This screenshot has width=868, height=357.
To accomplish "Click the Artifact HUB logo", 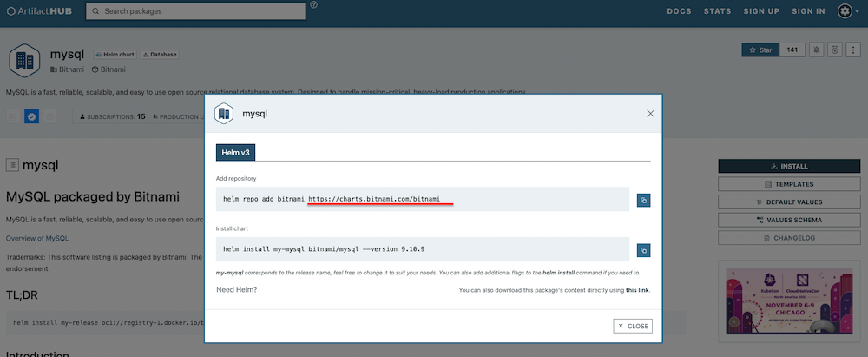I will (x=39, y=11).
